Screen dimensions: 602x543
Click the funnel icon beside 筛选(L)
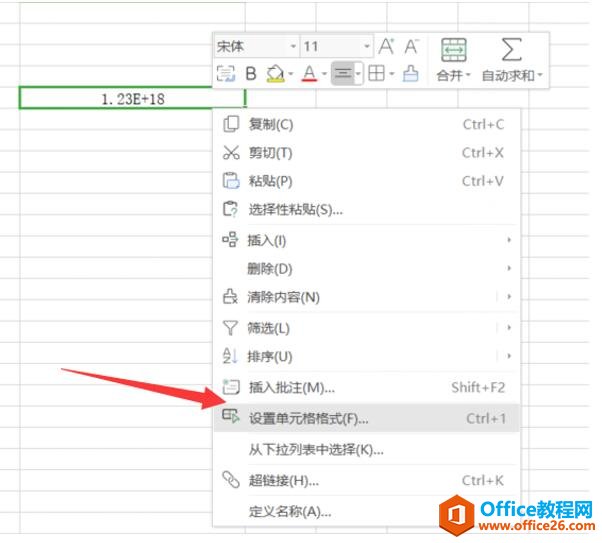[230, 328]
